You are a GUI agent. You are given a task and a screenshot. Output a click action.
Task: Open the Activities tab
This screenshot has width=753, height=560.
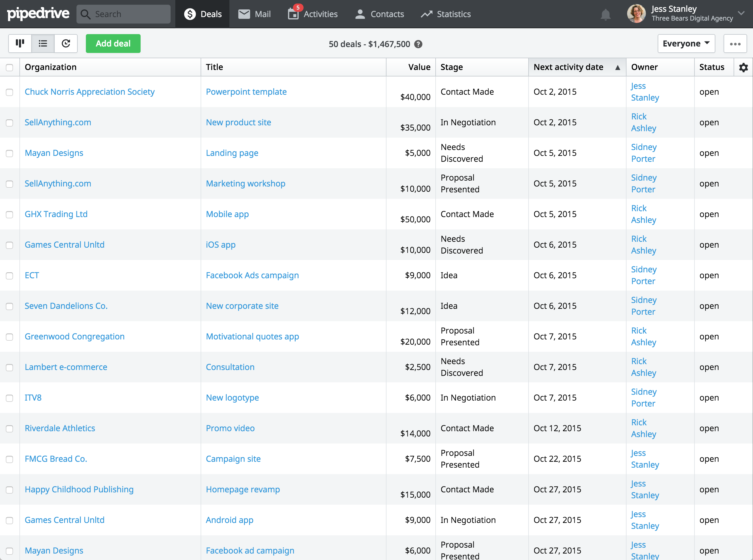(313, 14)
